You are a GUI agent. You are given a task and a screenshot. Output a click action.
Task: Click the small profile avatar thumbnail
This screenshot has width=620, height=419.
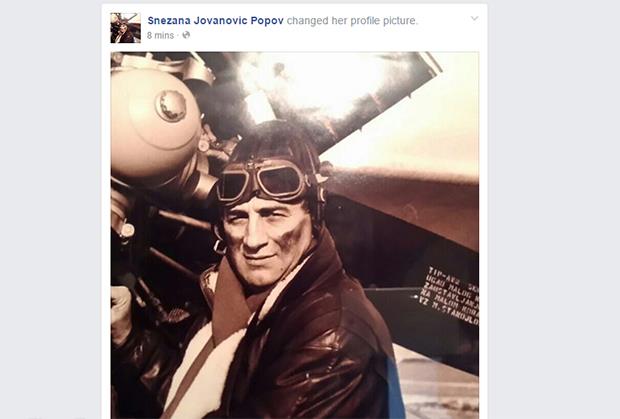125,28
